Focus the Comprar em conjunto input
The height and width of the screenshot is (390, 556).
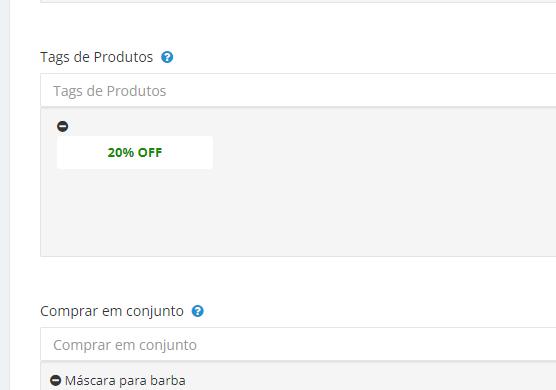[x=298, y=344]
